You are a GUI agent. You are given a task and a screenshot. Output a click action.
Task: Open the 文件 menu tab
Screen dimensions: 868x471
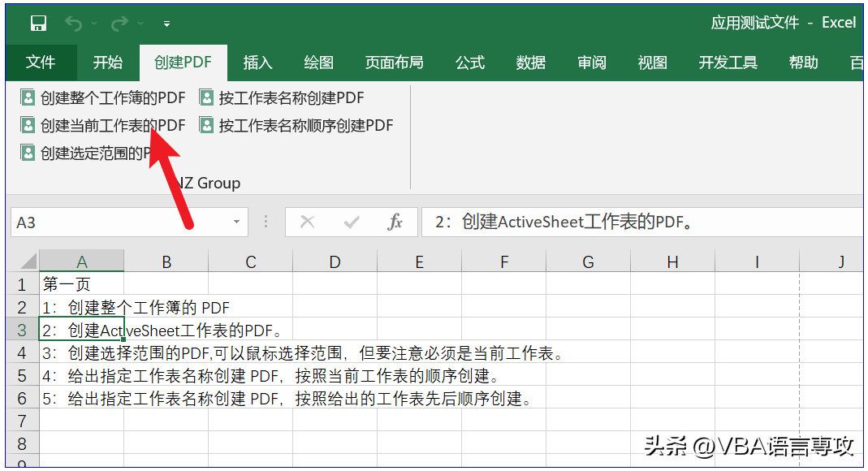coord(41,63)
